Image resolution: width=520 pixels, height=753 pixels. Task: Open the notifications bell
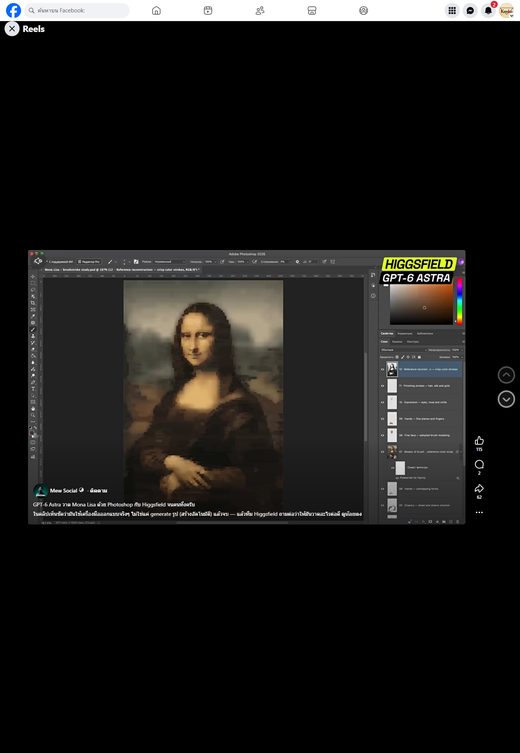tap(488, 11)
